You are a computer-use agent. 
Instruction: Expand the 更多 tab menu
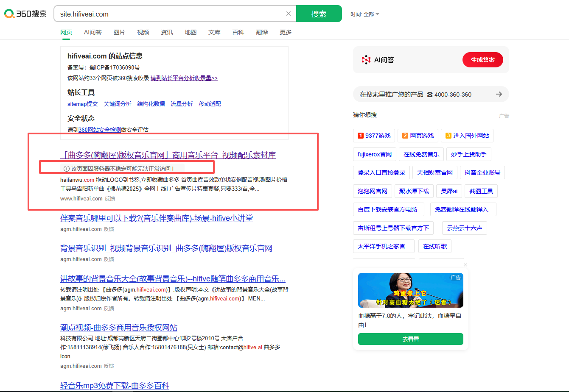point(286,32)
